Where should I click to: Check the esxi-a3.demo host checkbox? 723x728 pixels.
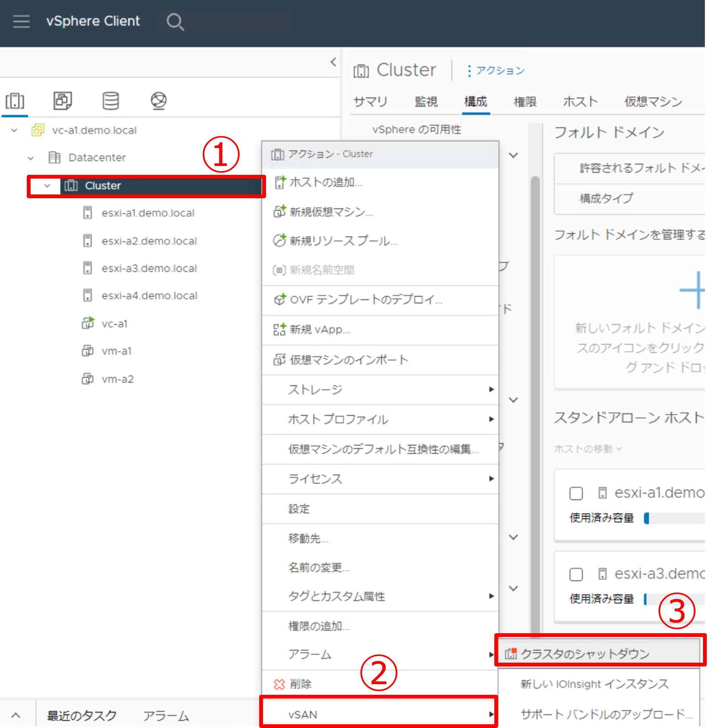(x=576, y=574)
